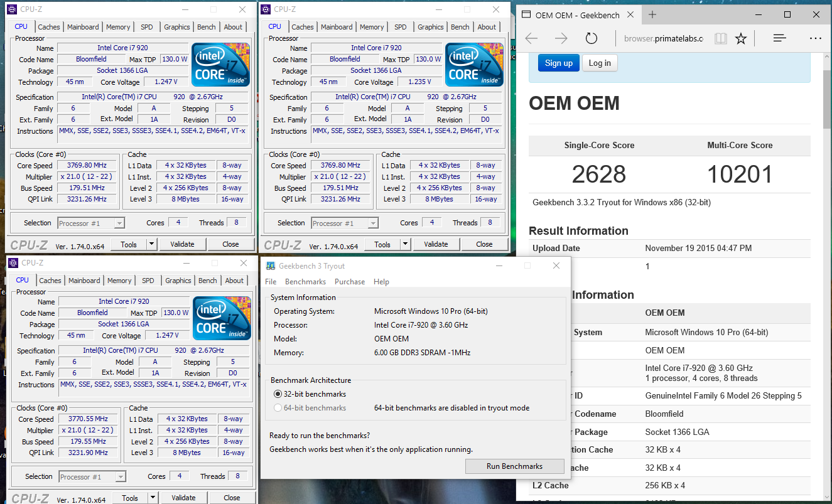The image size is (832, 504).
Task: Click the Edge forward arrow
Action: (561, 38)
